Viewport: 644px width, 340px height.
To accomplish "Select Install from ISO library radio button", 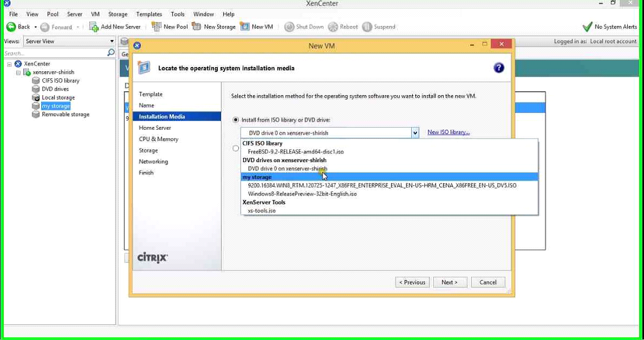I will pyautogui.click(x=236, y=120).
